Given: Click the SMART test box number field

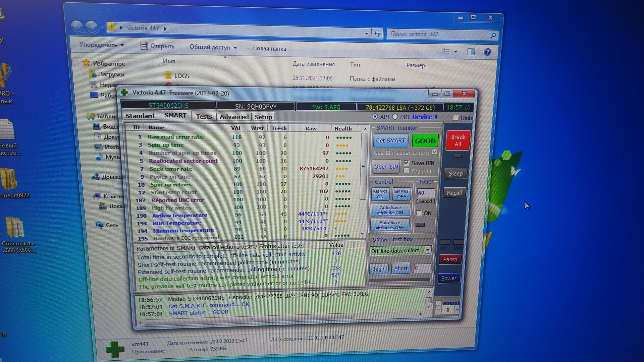Looking at the screenshot, I should pyautogui.click(x=422, y=268).
